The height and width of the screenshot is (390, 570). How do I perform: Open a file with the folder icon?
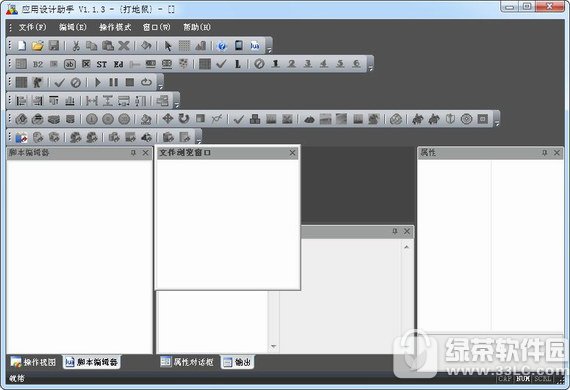[x=37, y=46]
